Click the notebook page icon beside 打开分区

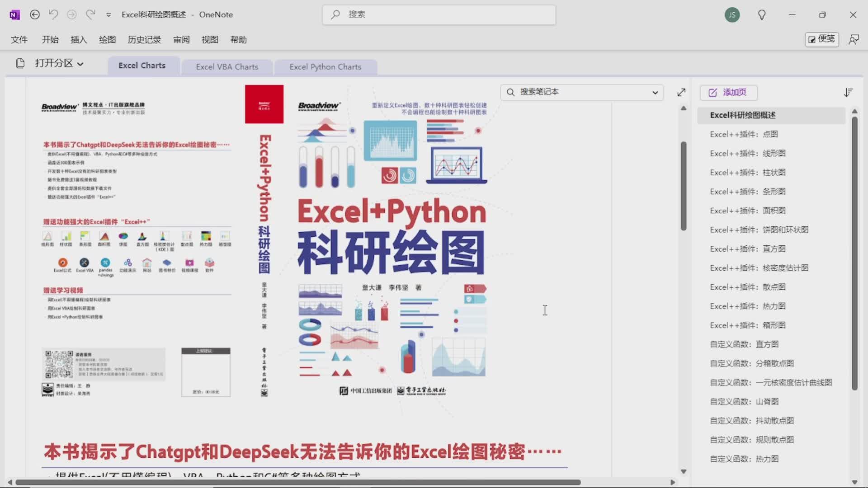click(20, 63)
